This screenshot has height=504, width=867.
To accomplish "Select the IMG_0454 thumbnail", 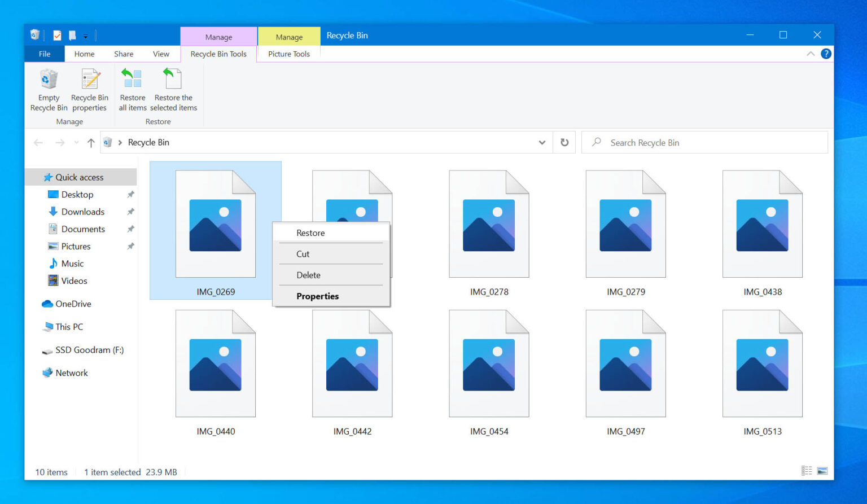I will pos(488,364).
